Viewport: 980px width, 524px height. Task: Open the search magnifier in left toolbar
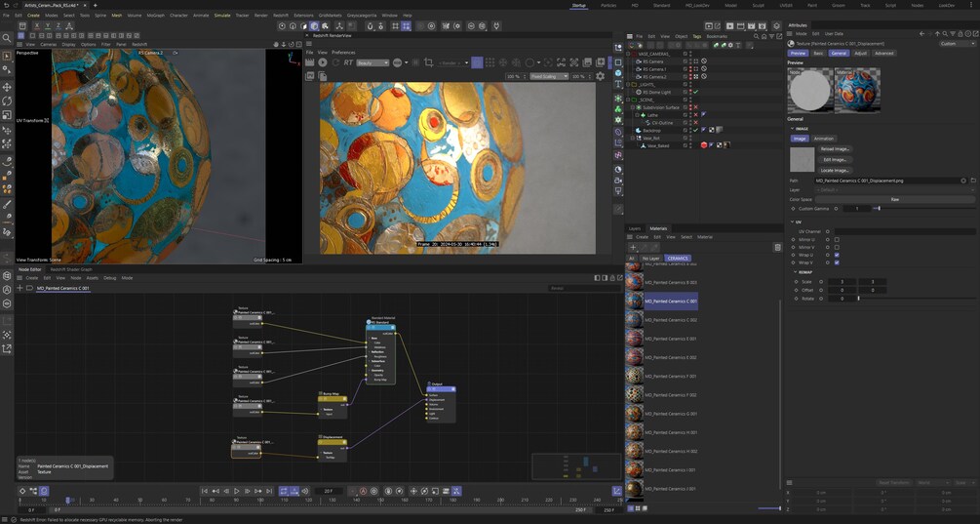click(7, 38)
